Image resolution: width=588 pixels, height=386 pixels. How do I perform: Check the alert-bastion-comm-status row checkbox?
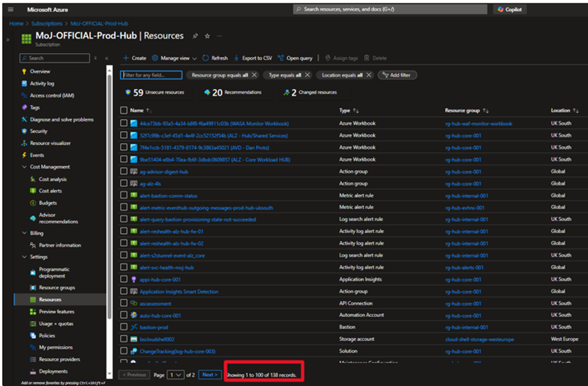tap(124, 195)
